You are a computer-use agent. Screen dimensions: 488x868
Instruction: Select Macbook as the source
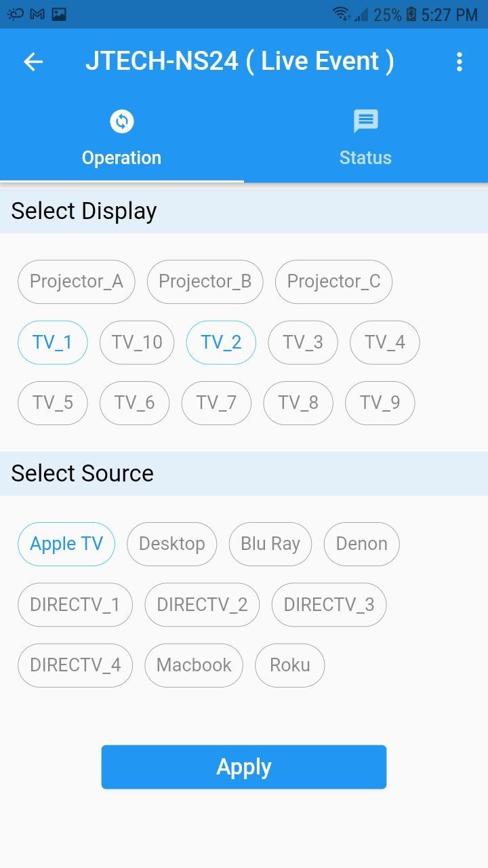point(194,665)
